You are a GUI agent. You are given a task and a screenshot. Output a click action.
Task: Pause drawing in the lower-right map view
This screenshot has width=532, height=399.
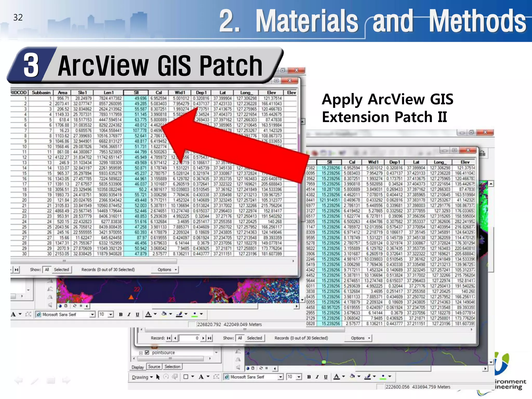[x=267, y=368]
